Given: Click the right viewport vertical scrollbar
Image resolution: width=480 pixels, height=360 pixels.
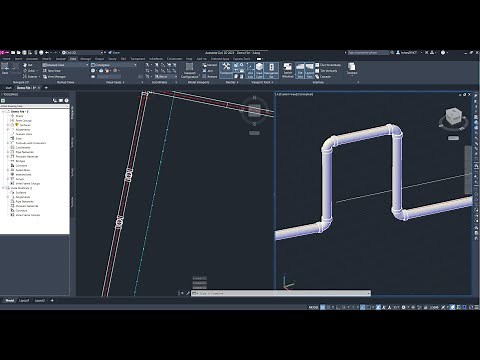Looking at the screenshot, I should click(468, 170).
